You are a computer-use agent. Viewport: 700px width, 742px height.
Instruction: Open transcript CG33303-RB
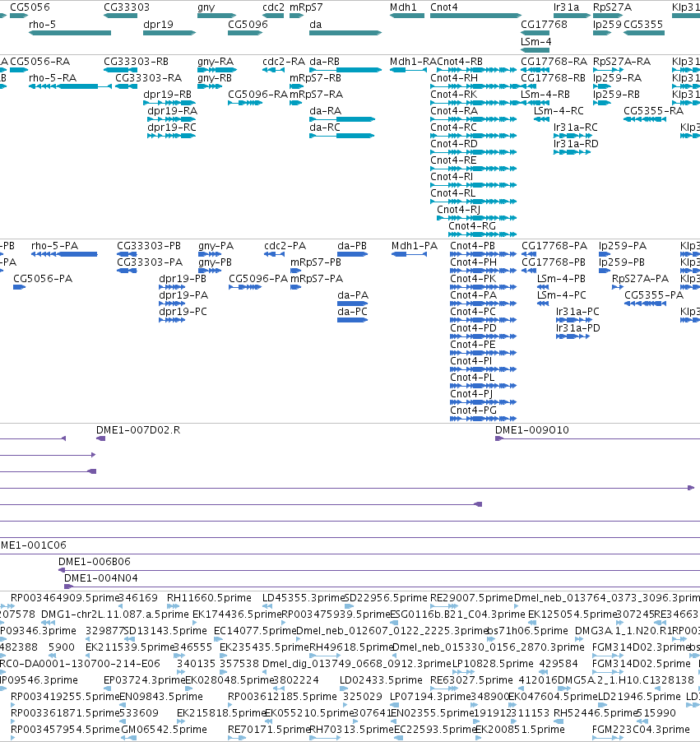(x=136, y=62)
